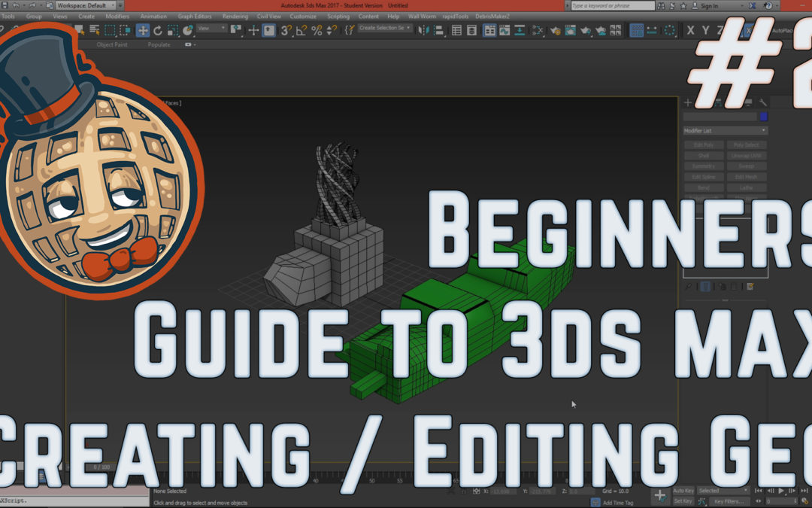
Task: Toggle the Ribbon display
Action: point(489,30)
